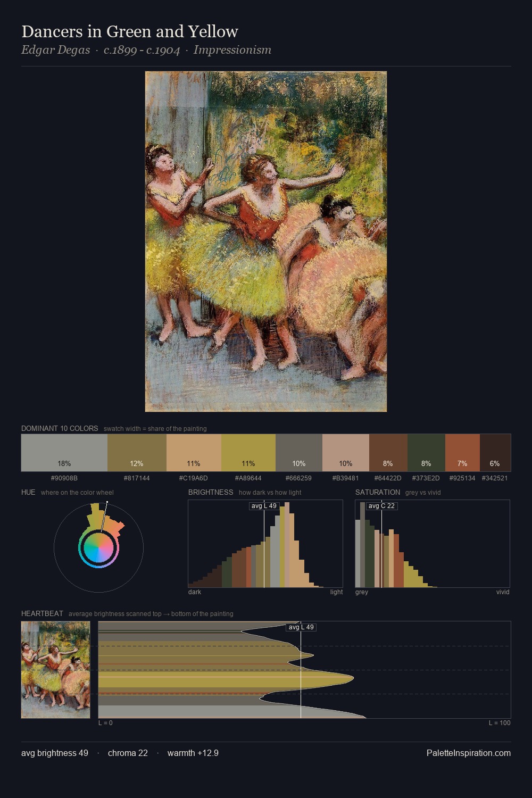Click the BRIGHTNESS section heading
The height and width of the screenshot is (798, 532).
(211, 492)
